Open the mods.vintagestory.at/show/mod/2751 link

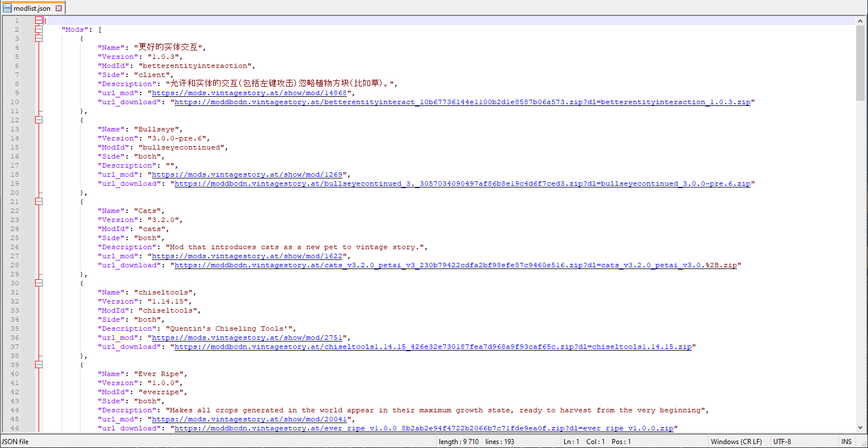pyautogui.click(x=247, y=338)
